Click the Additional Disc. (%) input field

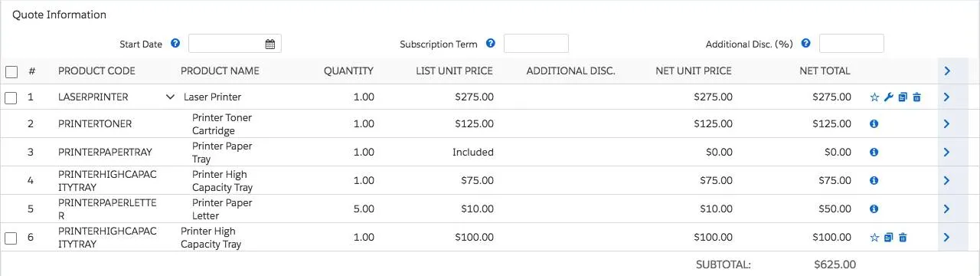click(x=851, y=44)
